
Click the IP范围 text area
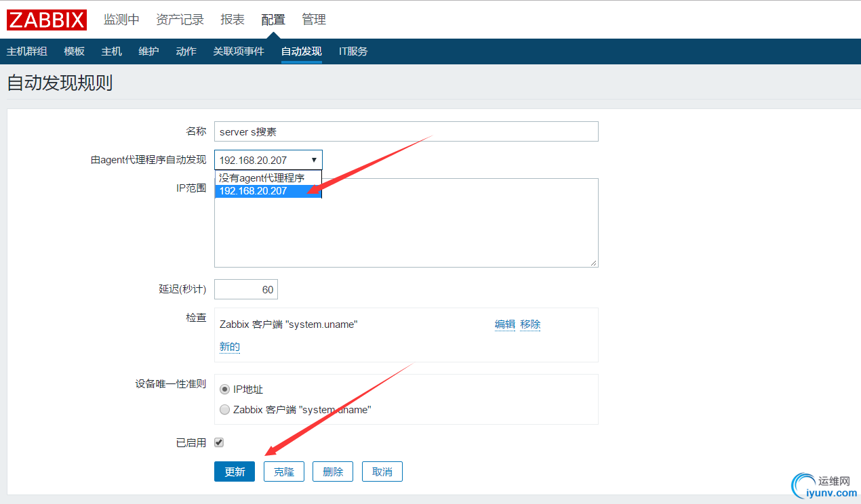tap(406, 222)
